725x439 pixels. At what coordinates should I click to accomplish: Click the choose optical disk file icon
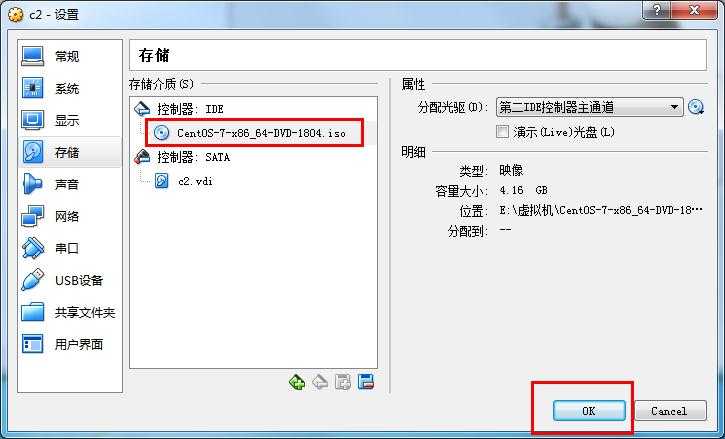coord(695,107)
